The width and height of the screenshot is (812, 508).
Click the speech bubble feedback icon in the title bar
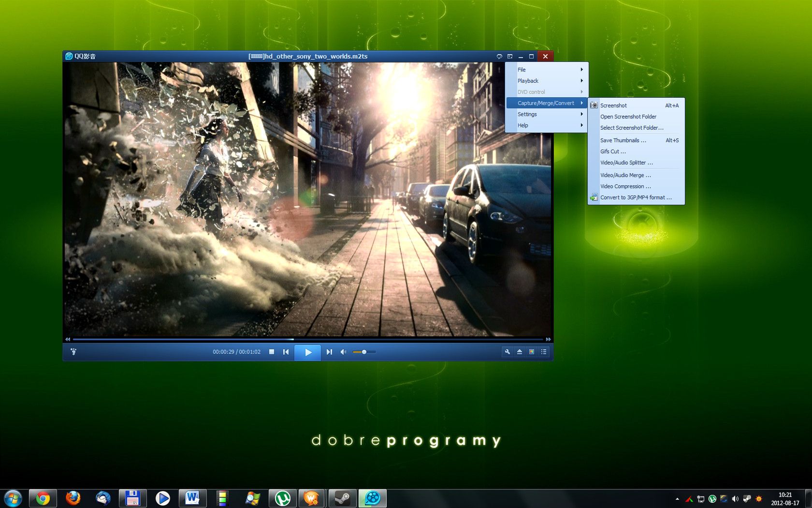(499, 56)
